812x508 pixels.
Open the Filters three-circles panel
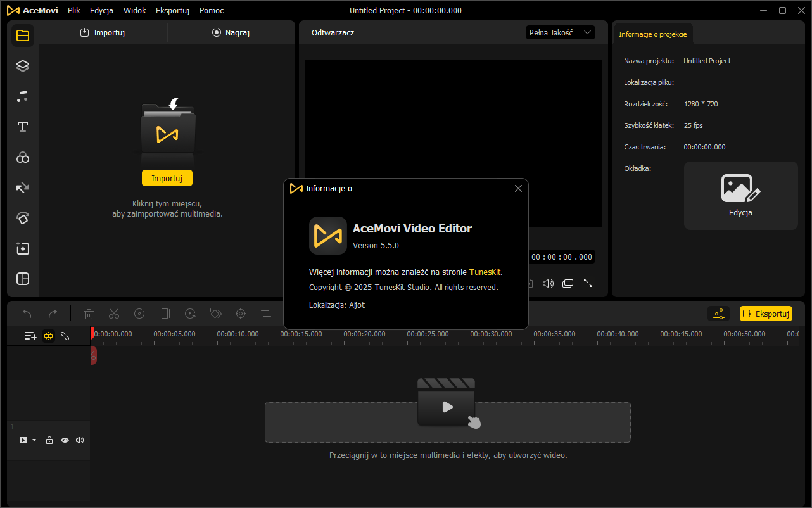tap(23, 157)
